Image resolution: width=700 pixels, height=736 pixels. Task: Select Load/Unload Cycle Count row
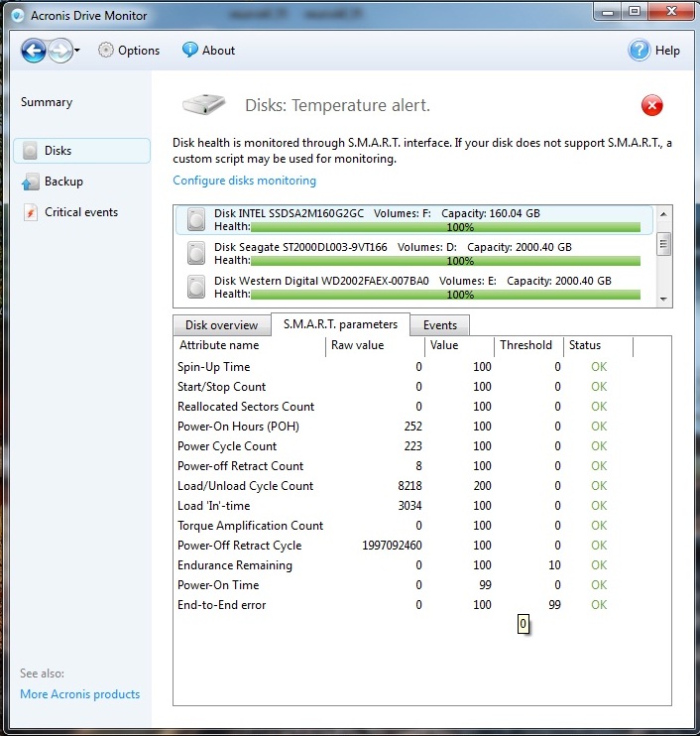pyautogui.click(x=405, y=486)
